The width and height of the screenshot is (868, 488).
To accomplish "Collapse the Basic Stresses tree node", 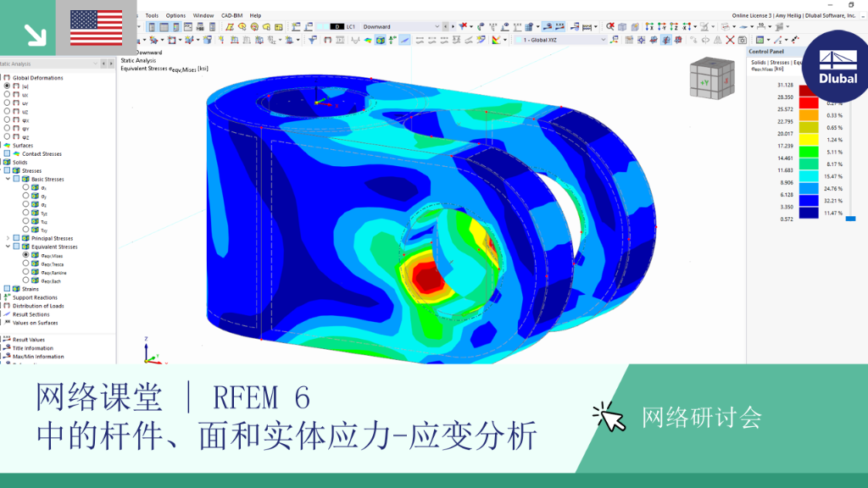I will [8, 180].
